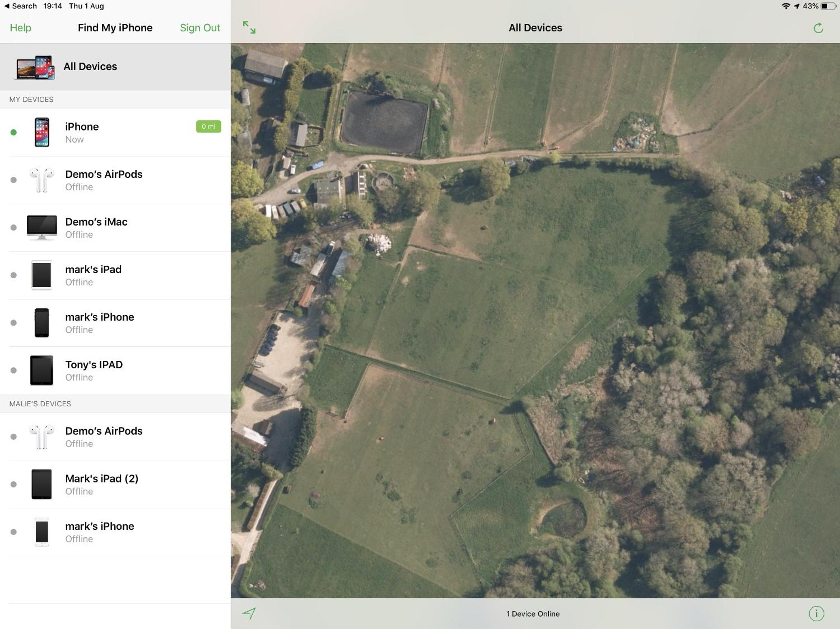This screenshot has width=840, height=629.
Task: Tap the 0 mi distance badge
Action: [208, 126]
